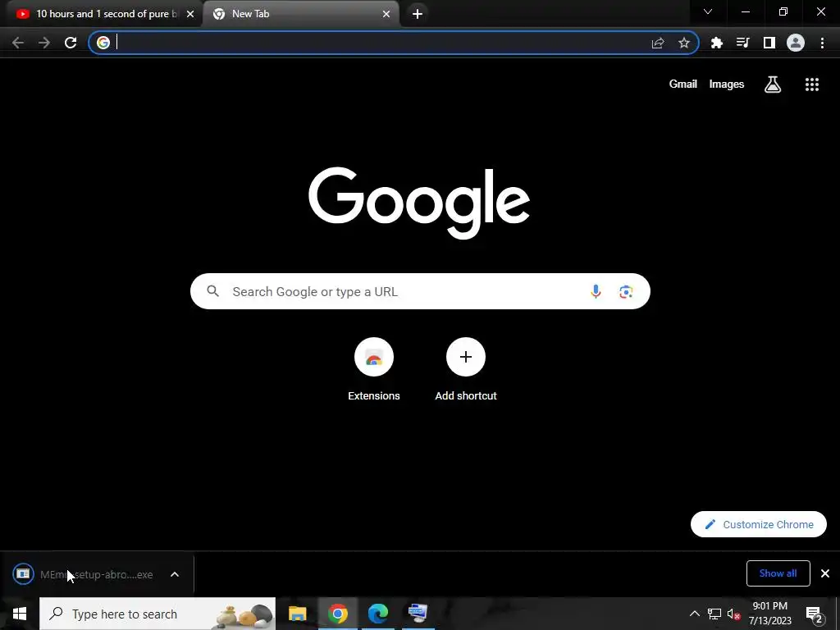Viewport: 840px width, 630px height.
Task: Show all downloads
Action: tap(778, 573)
